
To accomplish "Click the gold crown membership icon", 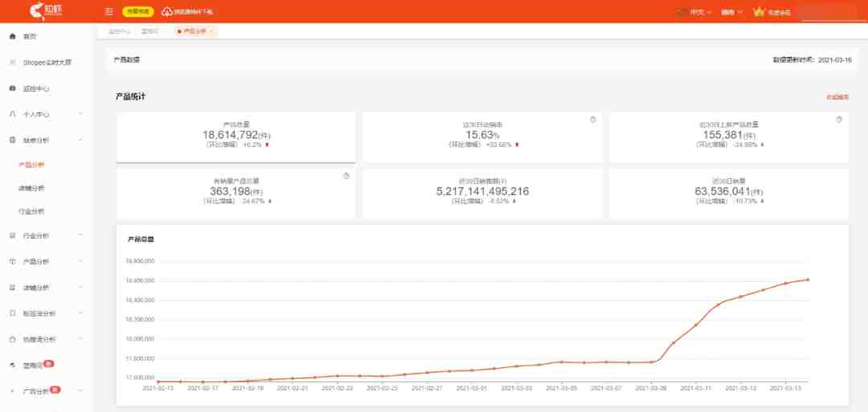I will (x=759, y=11).
